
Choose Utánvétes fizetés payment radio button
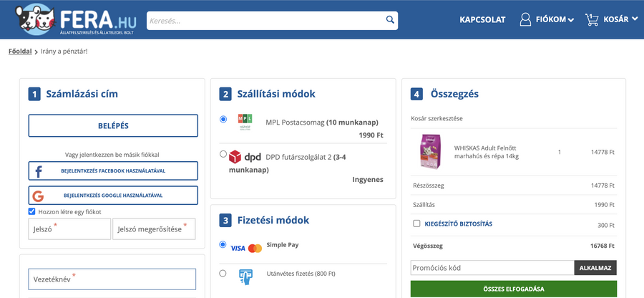click(223, 273)
